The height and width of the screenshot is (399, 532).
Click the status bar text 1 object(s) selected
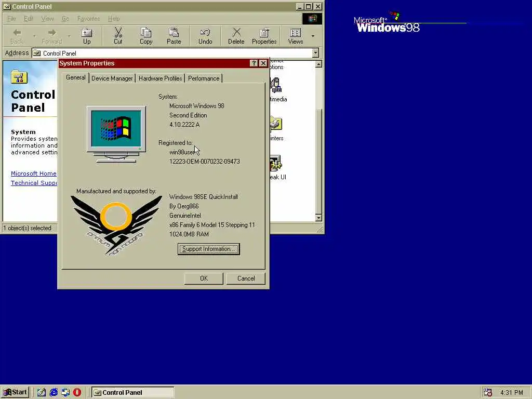[x=27, y=228]
